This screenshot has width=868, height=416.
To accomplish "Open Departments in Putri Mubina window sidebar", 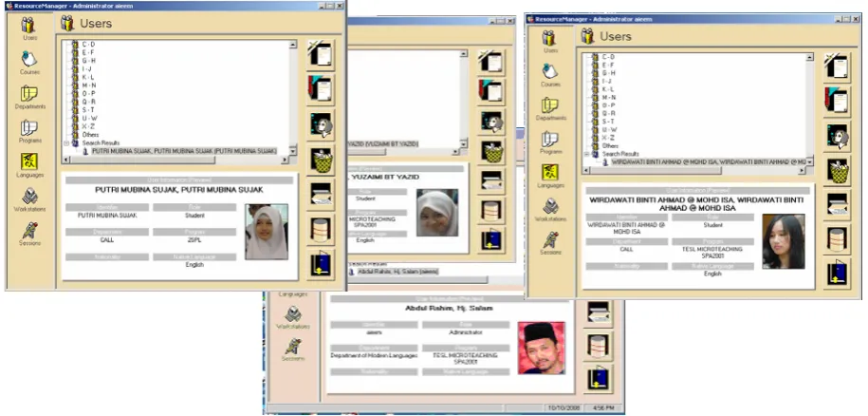I will tap(30, 96).
